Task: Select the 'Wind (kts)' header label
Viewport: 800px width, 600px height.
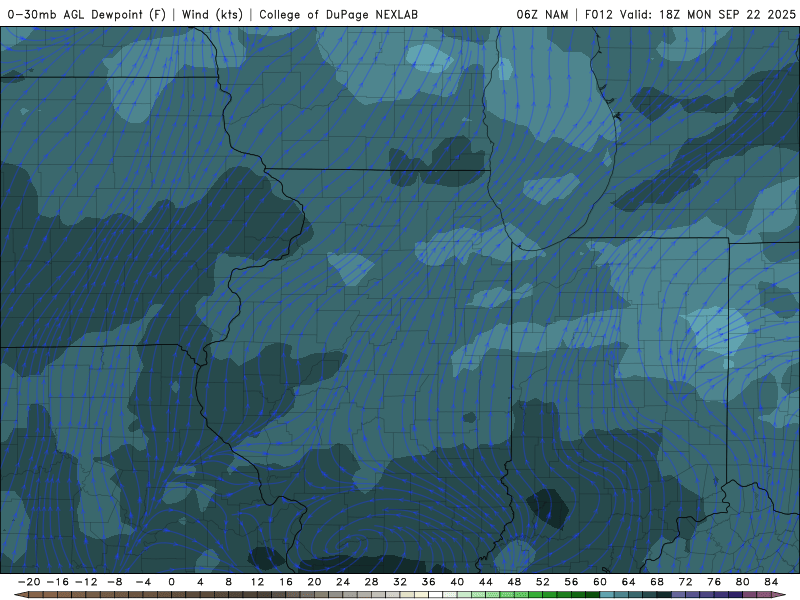Action: click(x=212, y=14)
